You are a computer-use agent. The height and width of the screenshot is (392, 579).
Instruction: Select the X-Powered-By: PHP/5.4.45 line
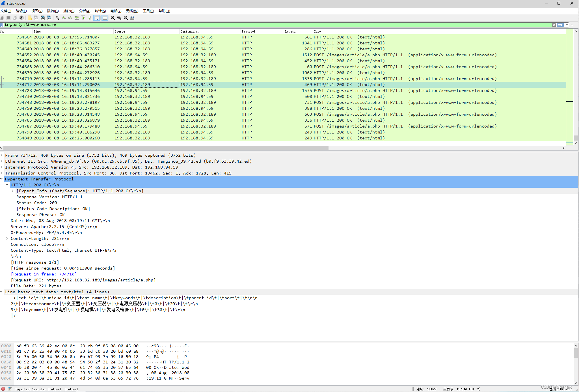pyautogui.click(x=46, y=232)
